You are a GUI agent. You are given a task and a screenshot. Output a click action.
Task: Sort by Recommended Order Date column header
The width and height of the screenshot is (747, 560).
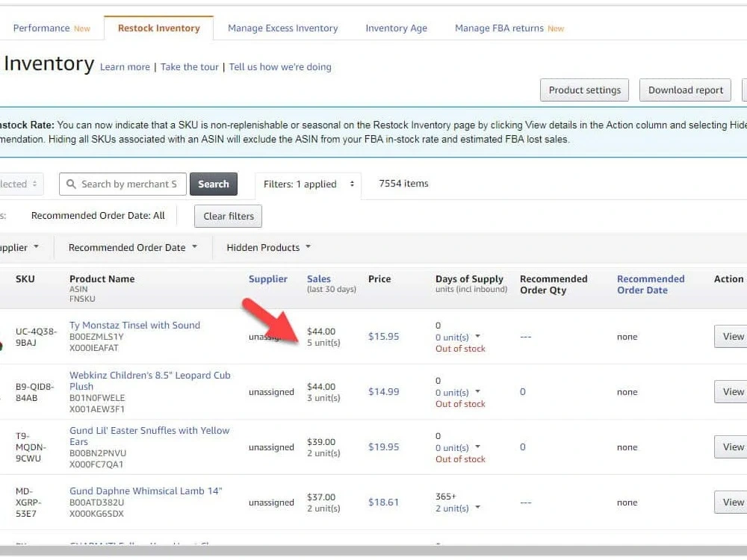pos(651,284)
